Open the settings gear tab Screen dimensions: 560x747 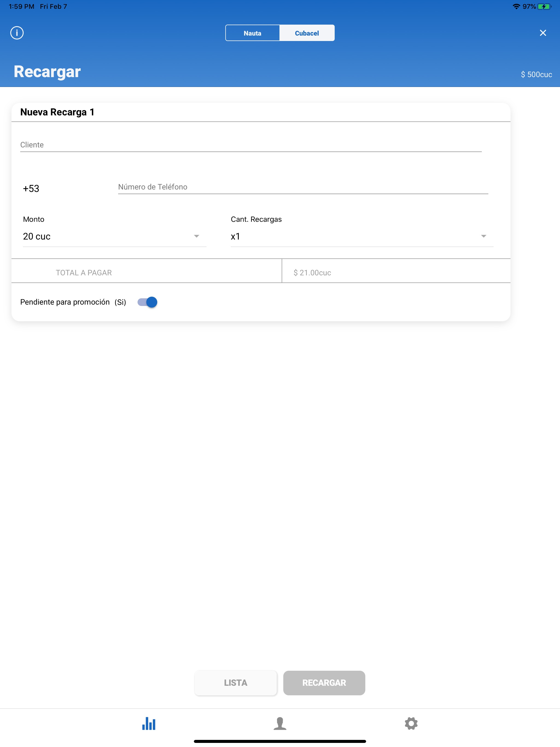pos(411,723)
